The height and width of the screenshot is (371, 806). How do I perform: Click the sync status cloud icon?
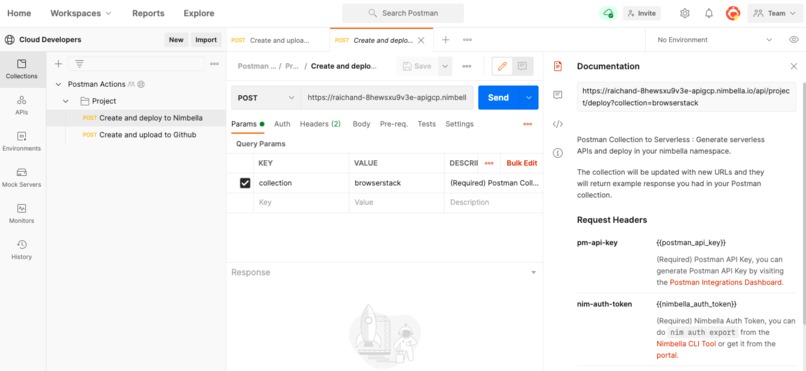pos(608,13)
